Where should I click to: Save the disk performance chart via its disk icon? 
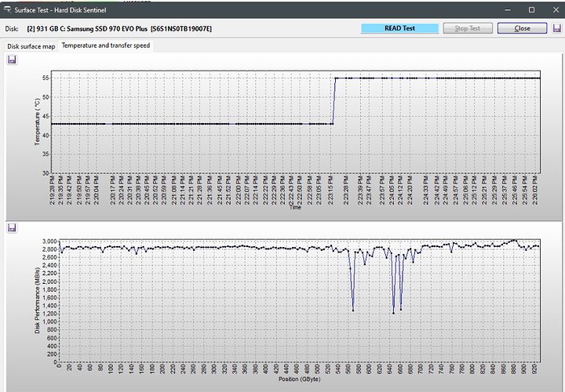pos(10,227)
